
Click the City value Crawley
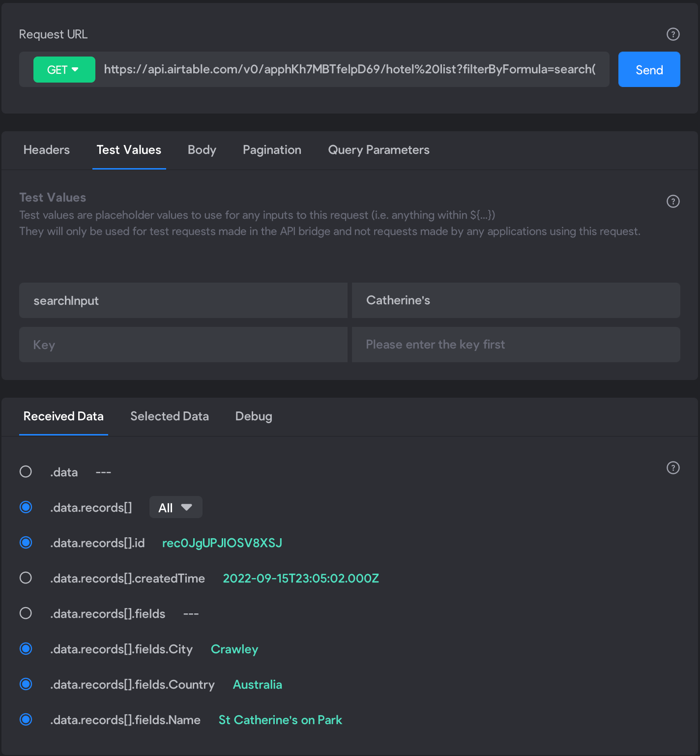click(234, 649)
